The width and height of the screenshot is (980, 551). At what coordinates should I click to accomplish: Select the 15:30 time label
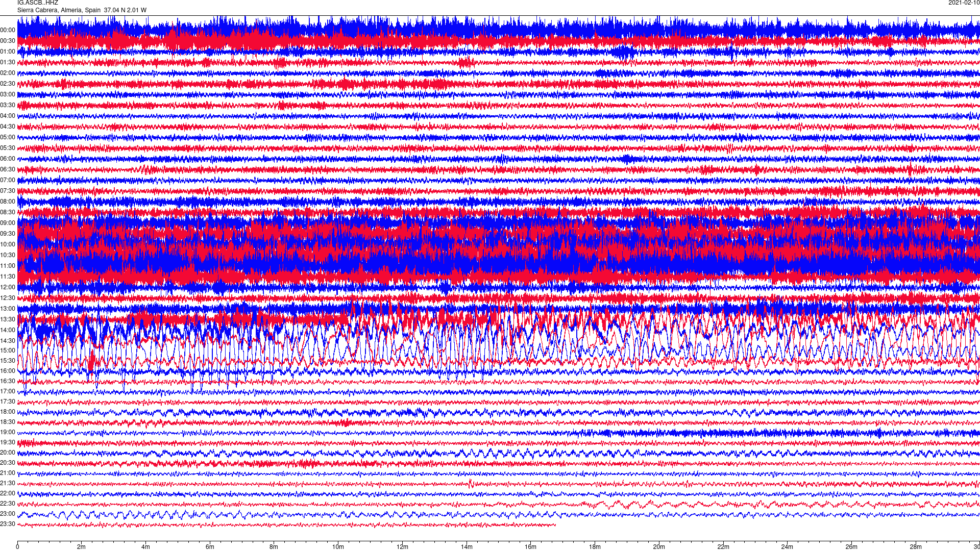(8, 361)
